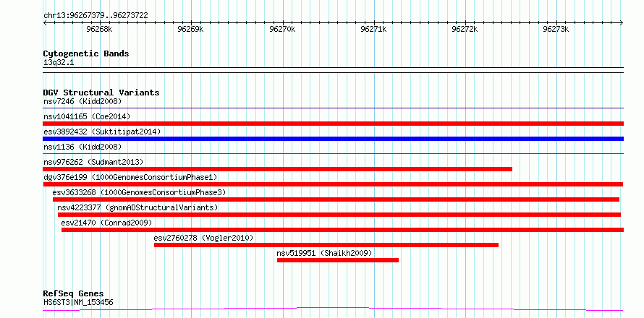The width and height of the screenshot is (644, 318).
Task: Open esv3633268 (1000GenomesConsortiumPhase3) label
Action: coord(139,192)
